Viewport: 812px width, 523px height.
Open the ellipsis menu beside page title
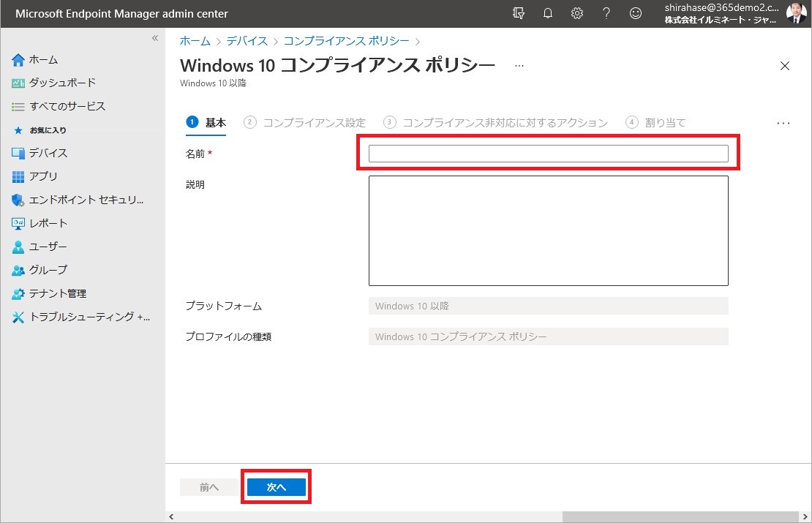pos(519,66)
